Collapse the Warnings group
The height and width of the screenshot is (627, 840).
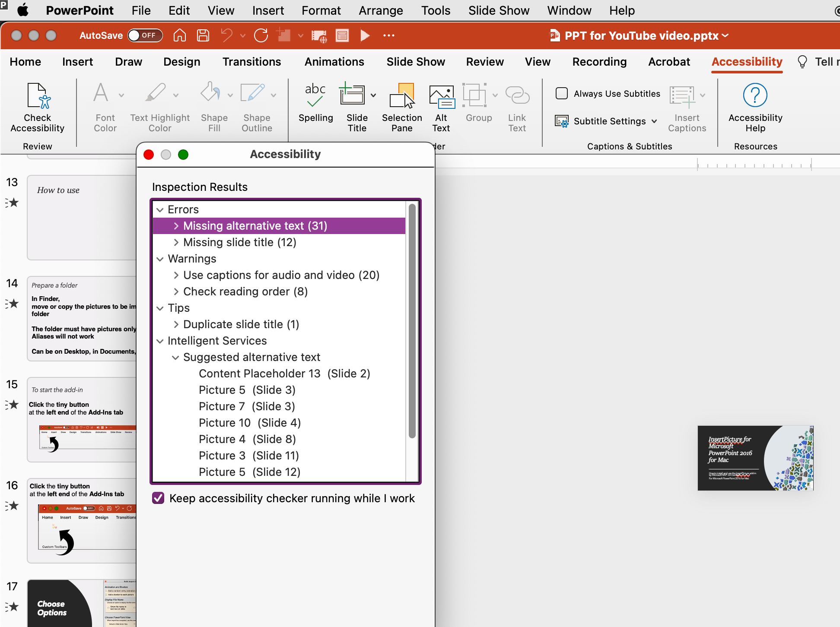[x=160, y=259]
